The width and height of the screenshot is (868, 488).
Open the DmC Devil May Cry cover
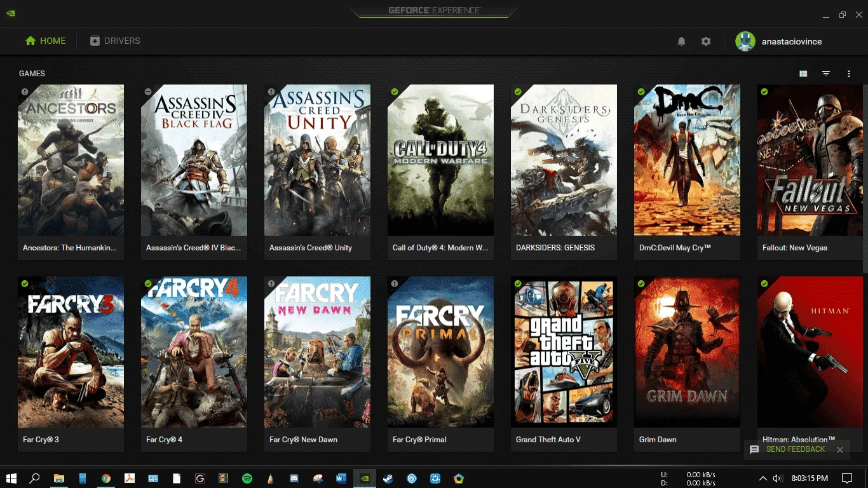(x=687, y=160)
